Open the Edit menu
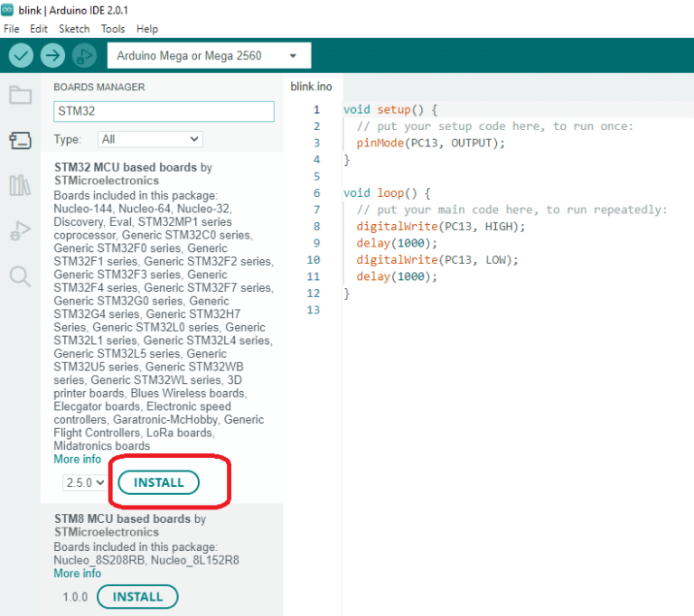The width and height of the screenshot is (694, 616). 39,29
